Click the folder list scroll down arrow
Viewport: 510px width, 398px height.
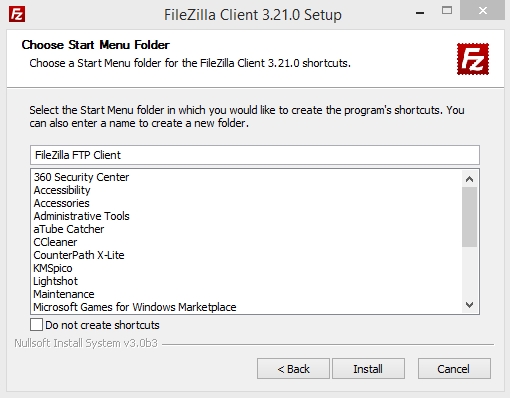tap(469, 305)
